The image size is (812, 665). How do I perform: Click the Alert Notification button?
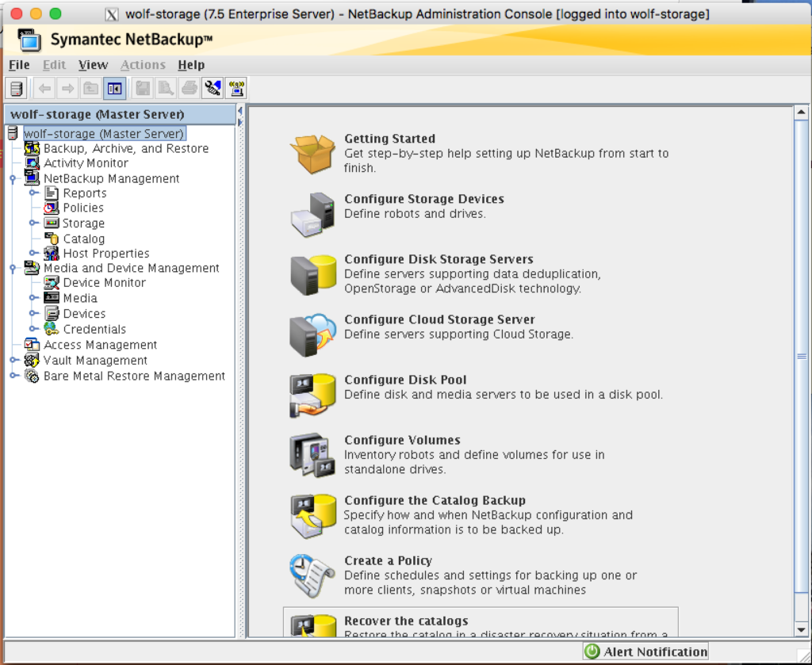coord(645,652)
